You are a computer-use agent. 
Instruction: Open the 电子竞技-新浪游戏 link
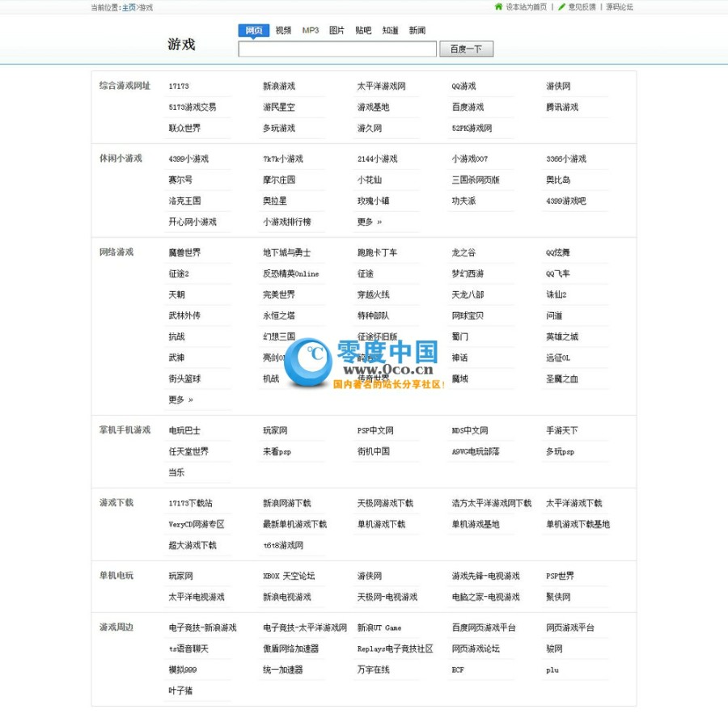pyautogui.click(x=203, y=628)
